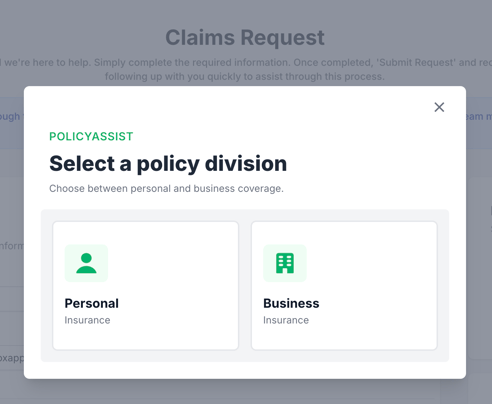Click the partially hidden "eam m" text at right edge
Image resolution: width=492 pixels, height=404 pixels.
point(479,116)
